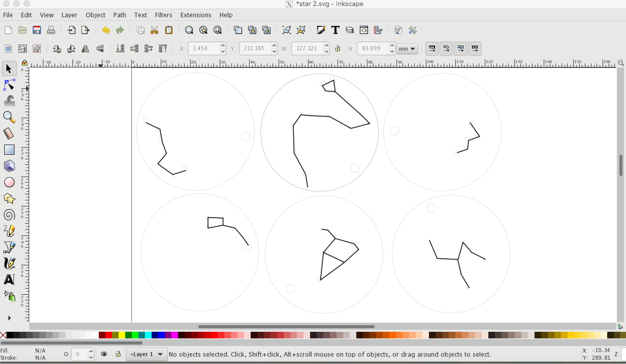Pick the yellow palette swatch
The width and height of the screenshot is (626, 364).
[122, 335]
